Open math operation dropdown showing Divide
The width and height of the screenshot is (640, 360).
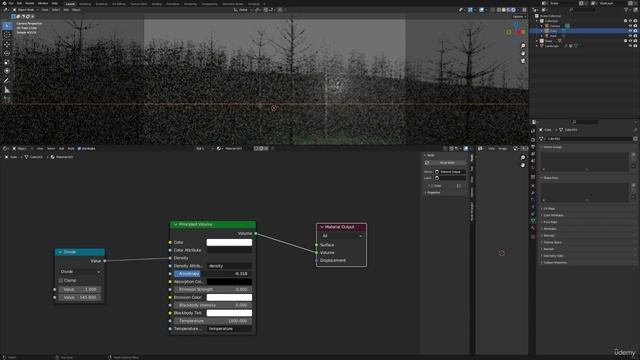click(80, 271)
